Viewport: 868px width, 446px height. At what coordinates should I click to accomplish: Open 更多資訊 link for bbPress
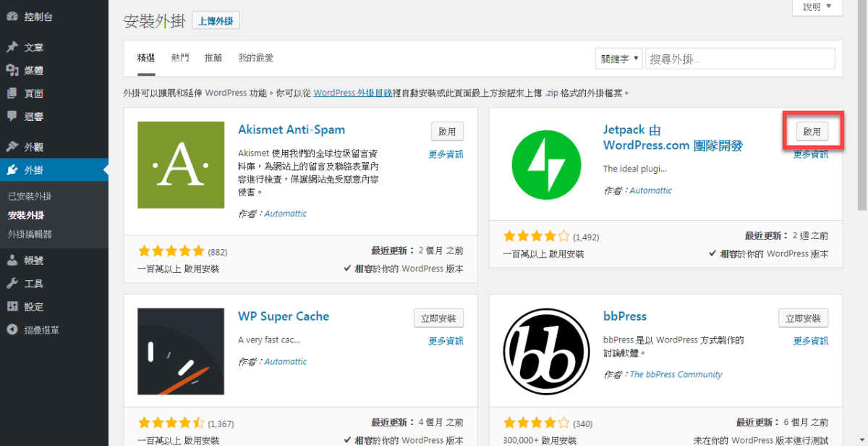coord(811,341)
